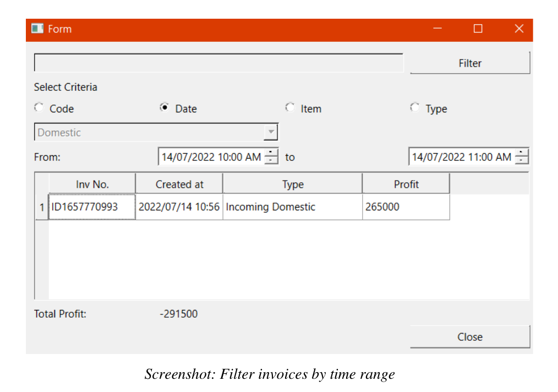558x392 pixels.
Task: Select row 1 header in the table
Action: click(x=42, y=207)
